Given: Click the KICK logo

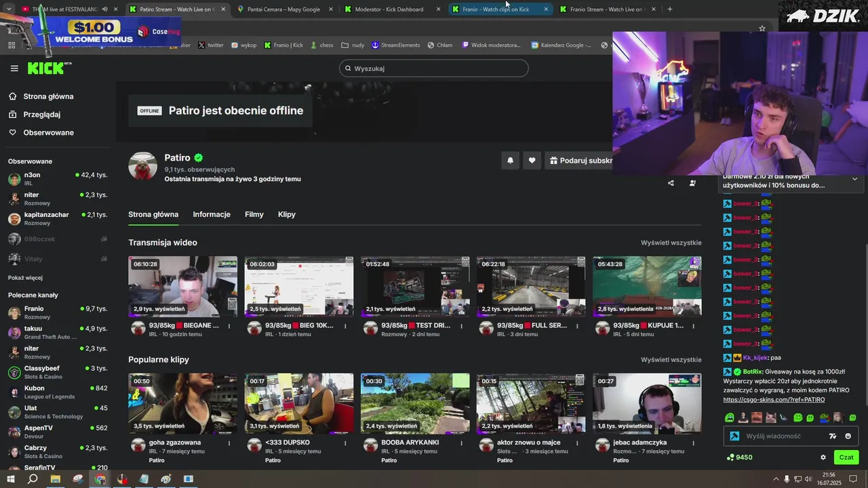Looking at the screenshot, I should coord(49,68).
